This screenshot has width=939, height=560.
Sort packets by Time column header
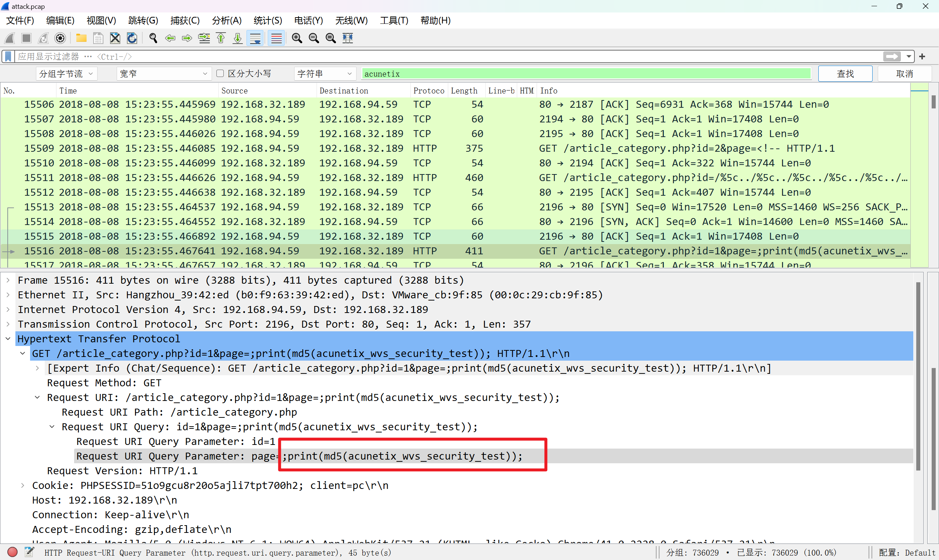point(137,91)
